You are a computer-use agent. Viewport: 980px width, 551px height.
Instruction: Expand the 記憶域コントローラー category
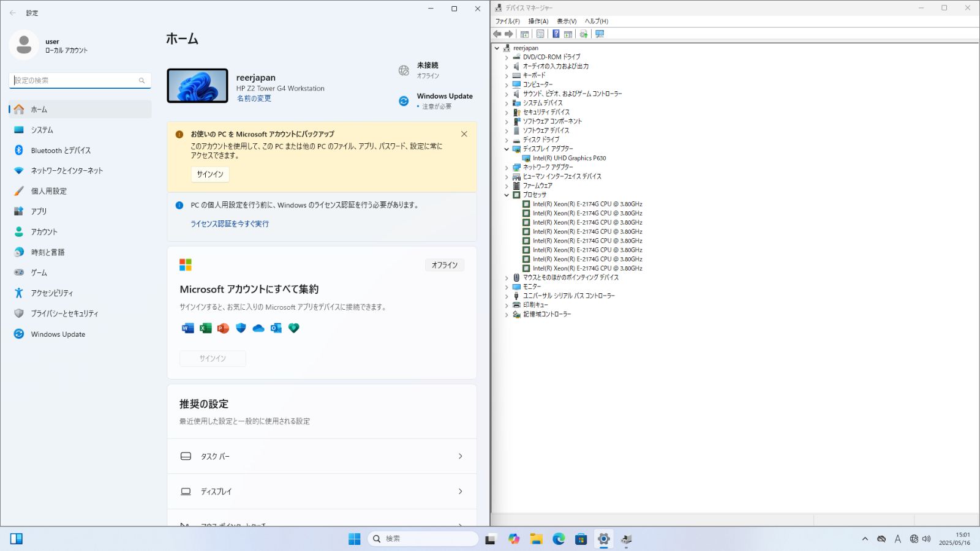(x=507, y=314)
